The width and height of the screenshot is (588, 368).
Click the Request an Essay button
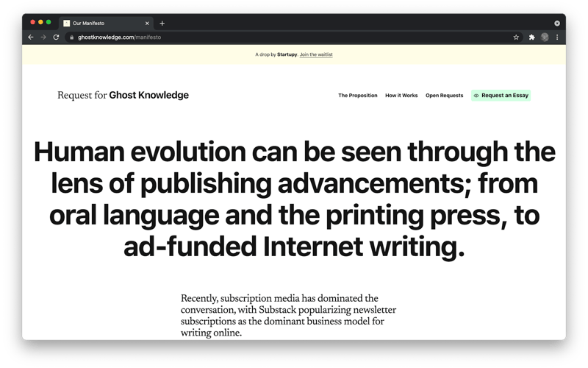pos(501,96)
